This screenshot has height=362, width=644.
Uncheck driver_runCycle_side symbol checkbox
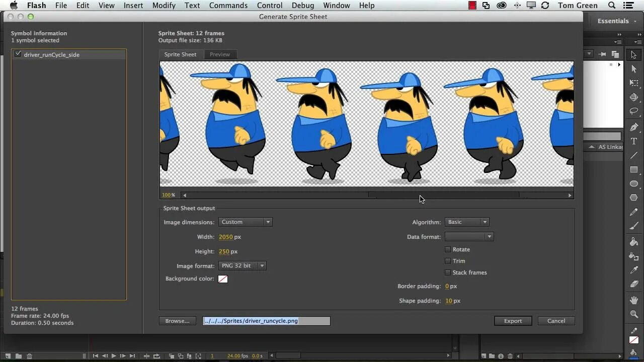click(18, 54)
